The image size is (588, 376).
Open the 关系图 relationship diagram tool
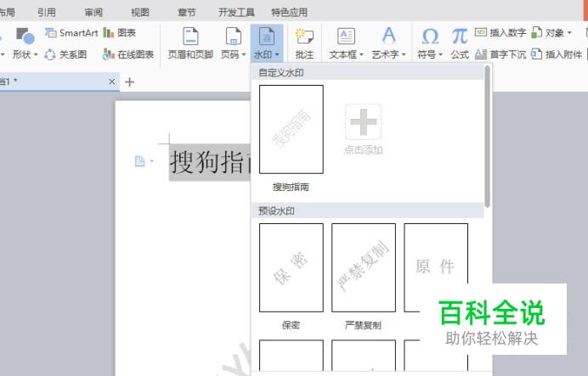pos(50,54)
